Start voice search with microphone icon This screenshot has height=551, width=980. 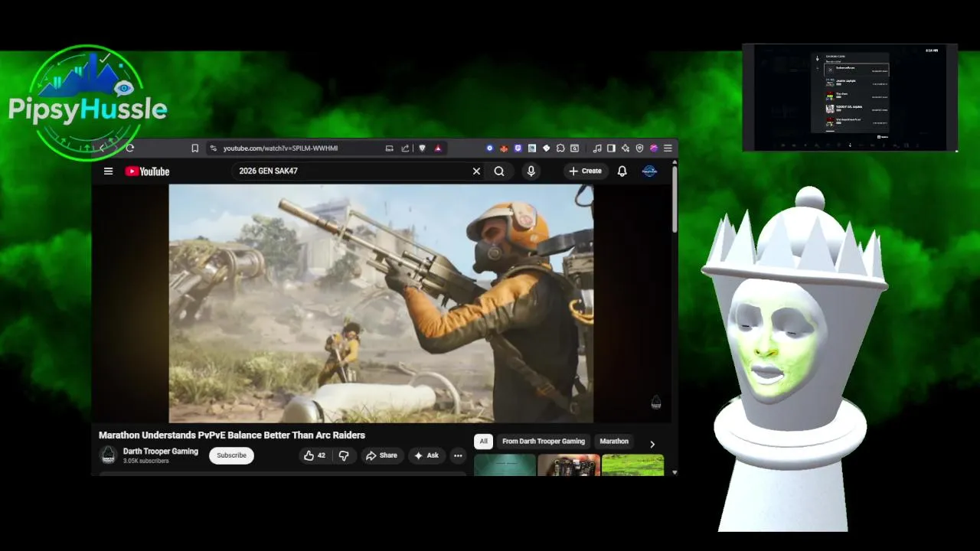pyautogui.click(x=531, y=171)
